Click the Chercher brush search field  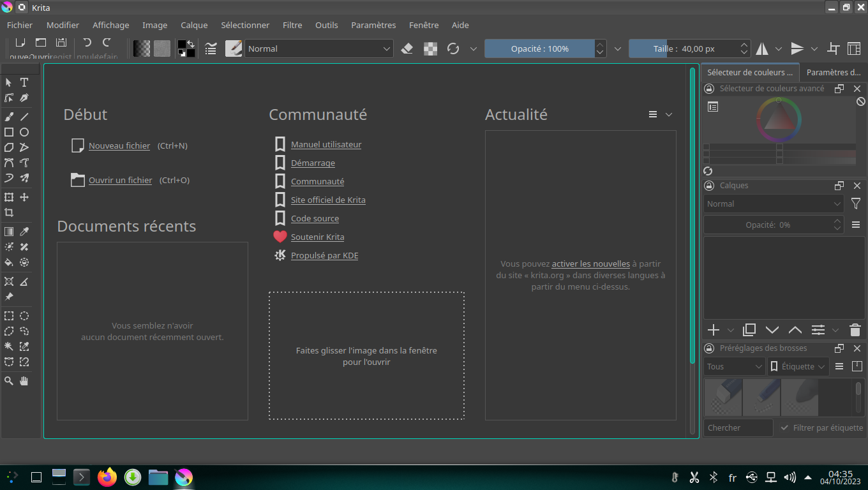[738, 428]
